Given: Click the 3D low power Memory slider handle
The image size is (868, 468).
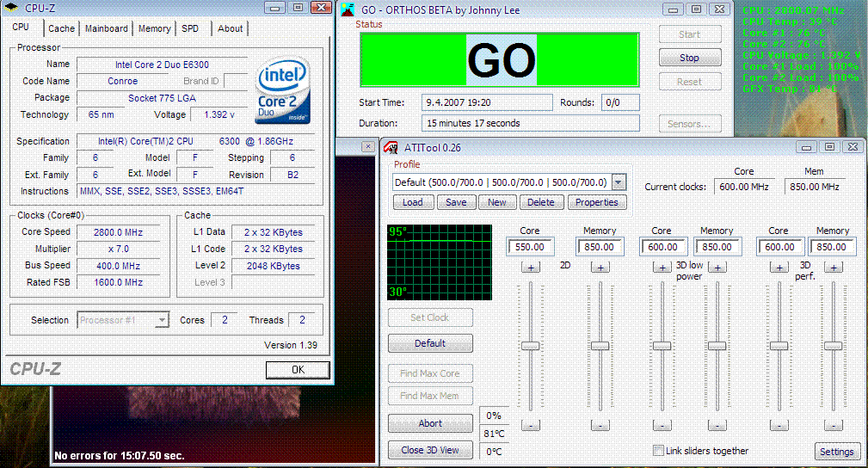Looking at the screenshot, I should [x=717, y=346].
